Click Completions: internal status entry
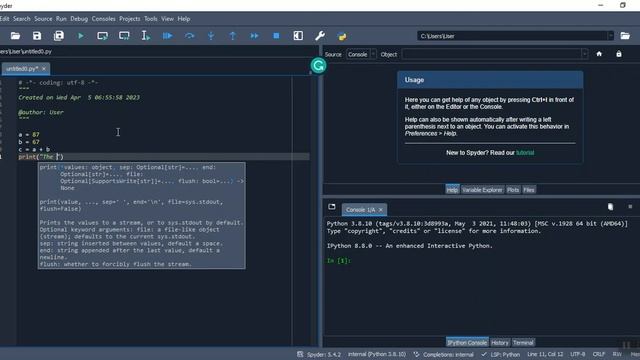The height and width of the screenshot is (360, 640). click(x=444, y=354)
